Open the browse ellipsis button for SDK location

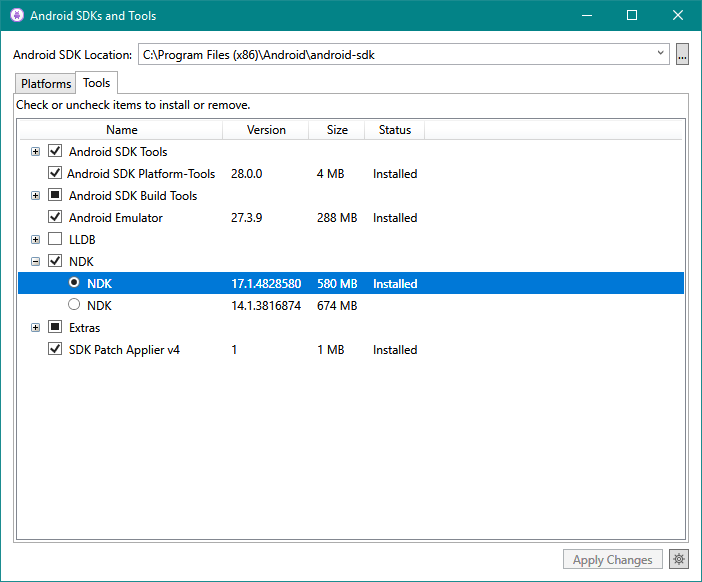[x=682, y=54]
